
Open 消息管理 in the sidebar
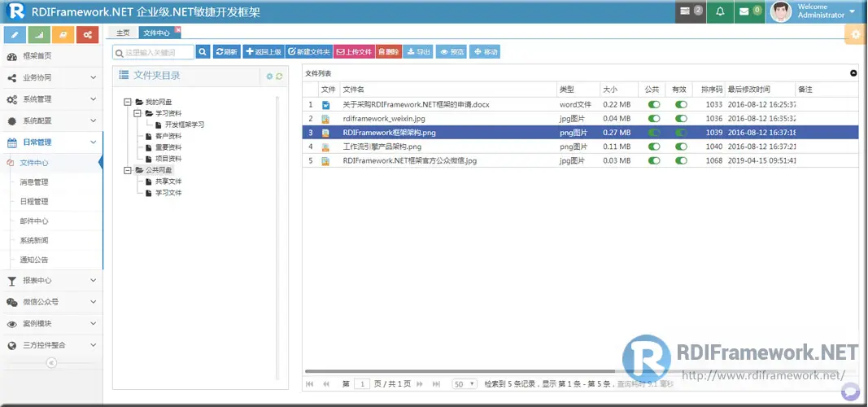click(x=34, y=182)
